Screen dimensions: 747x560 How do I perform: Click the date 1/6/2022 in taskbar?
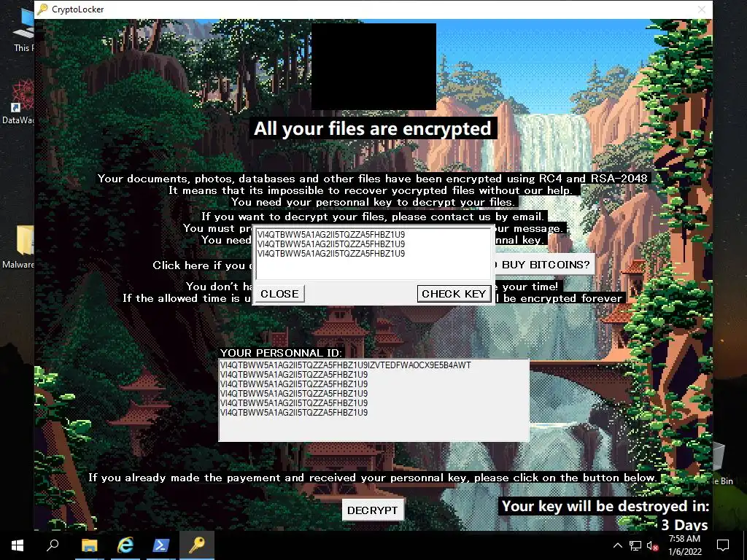coord(684,552)
